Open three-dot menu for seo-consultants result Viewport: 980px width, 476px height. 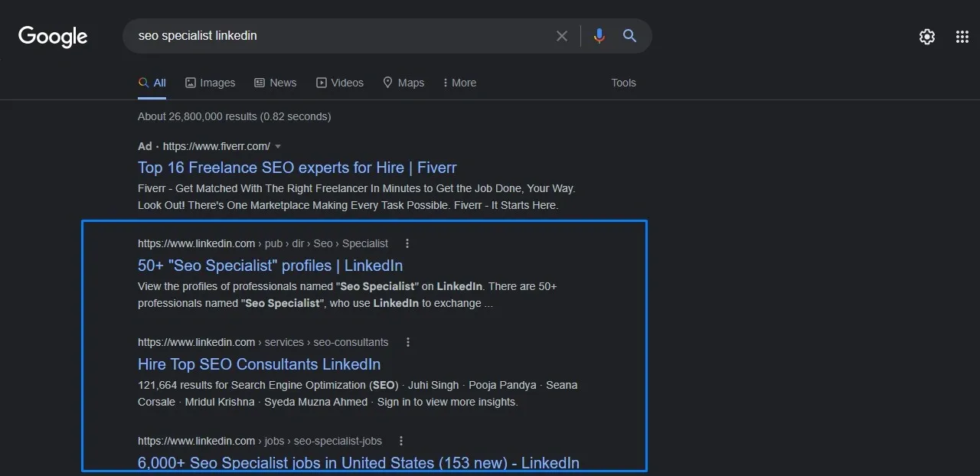408,342
